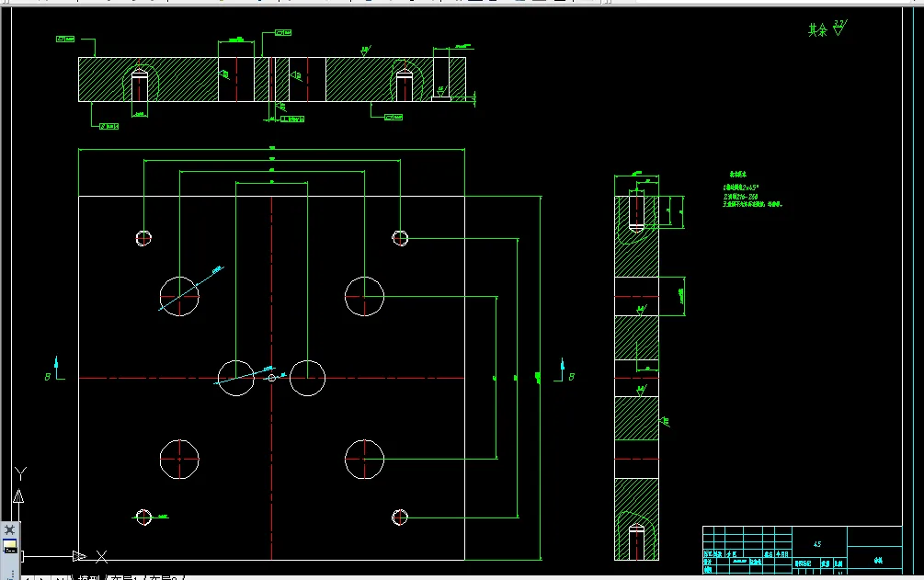Select lower-left small hole in plan view
This screenshot has width=924, height=580.
click(x=143, y=517)
